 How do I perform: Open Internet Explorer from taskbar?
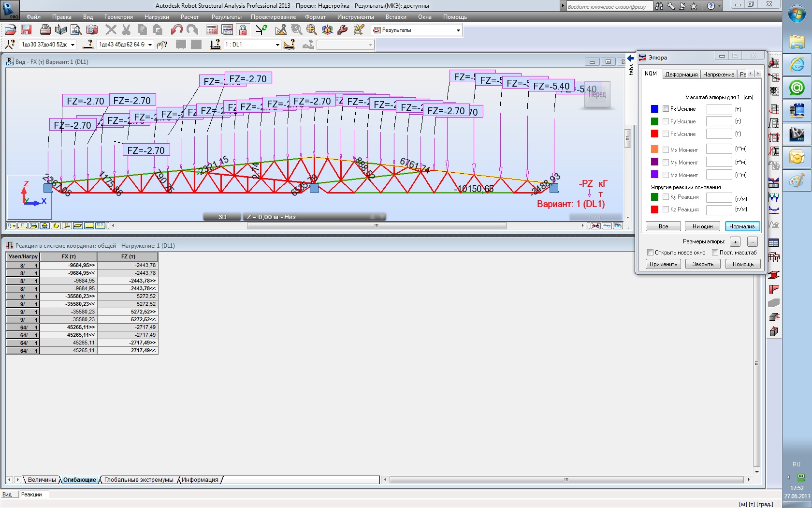pyautogui.click(x=797, y=64)
